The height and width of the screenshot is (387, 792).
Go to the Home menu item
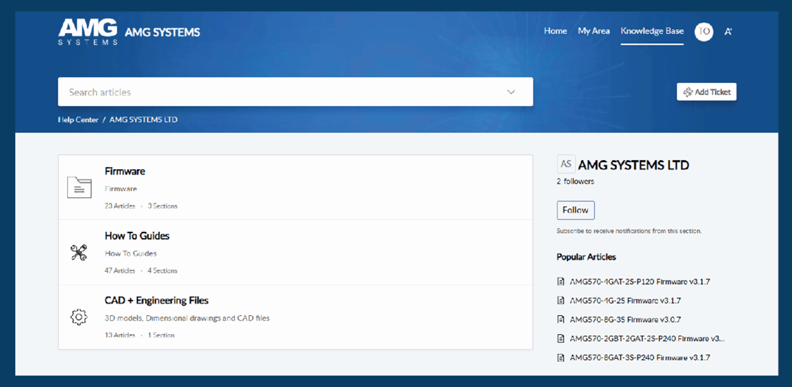pos(555,31)
